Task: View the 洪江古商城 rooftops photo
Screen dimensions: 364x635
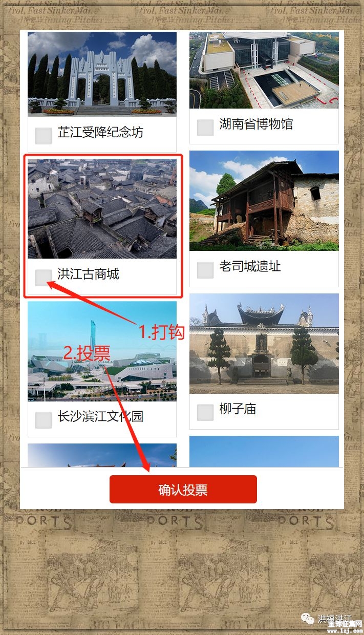Action: point(102,208)
